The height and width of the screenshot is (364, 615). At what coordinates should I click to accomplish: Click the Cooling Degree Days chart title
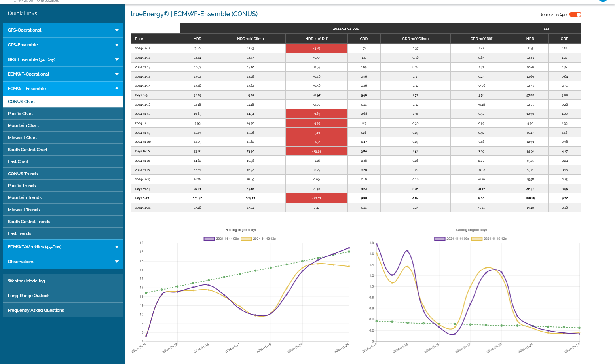(x=471, y=230)
